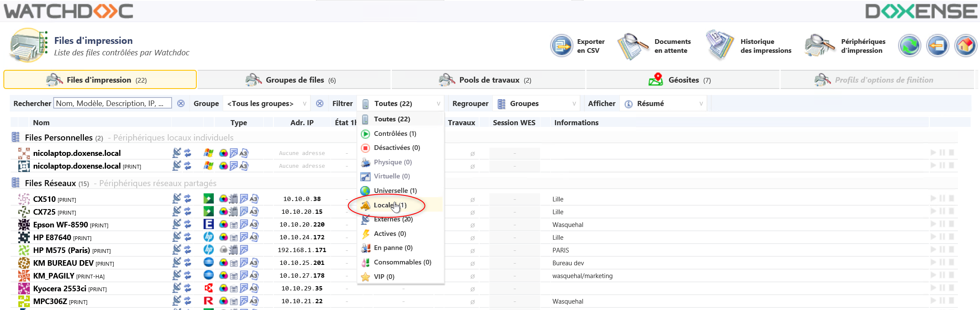Open the Epson WF-8590 print queue
This screenshot has height=310, width=980.
pyautogui.click(x=60, y=225)
